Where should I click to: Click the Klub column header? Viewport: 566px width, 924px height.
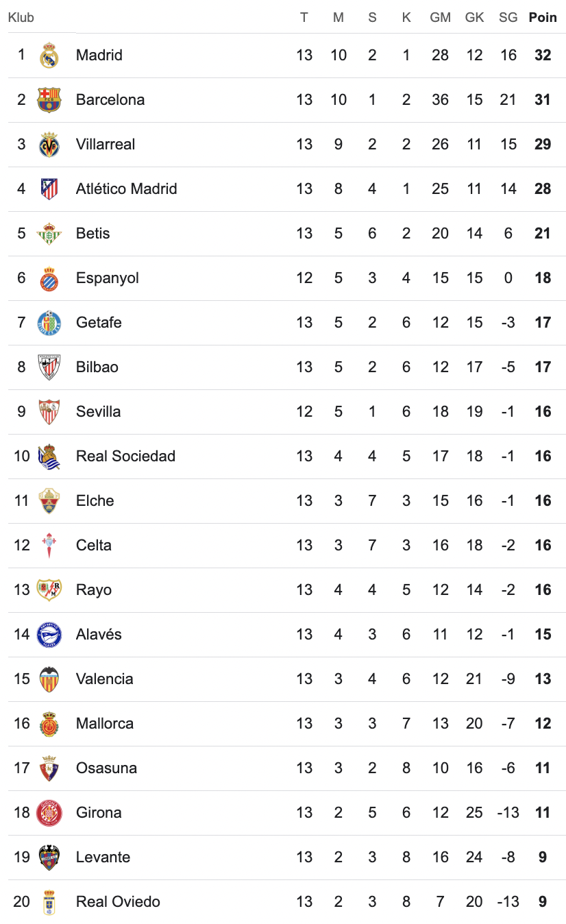[x=21, y=18]
